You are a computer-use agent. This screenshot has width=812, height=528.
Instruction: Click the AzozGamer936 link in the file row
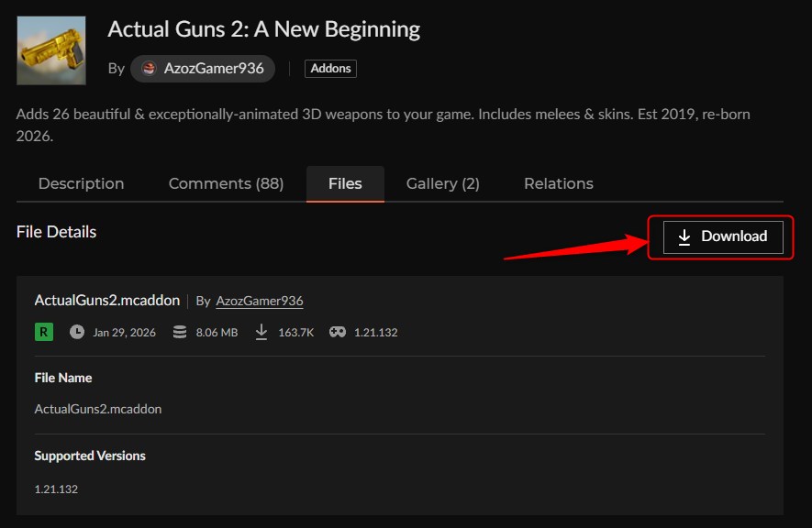259,300
